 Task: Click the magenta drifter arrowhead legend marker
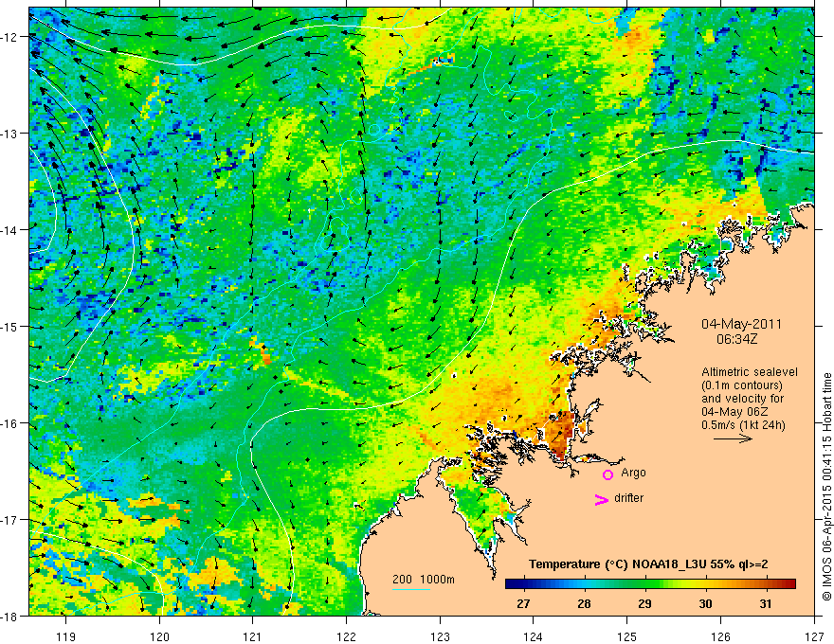point(601,499)
